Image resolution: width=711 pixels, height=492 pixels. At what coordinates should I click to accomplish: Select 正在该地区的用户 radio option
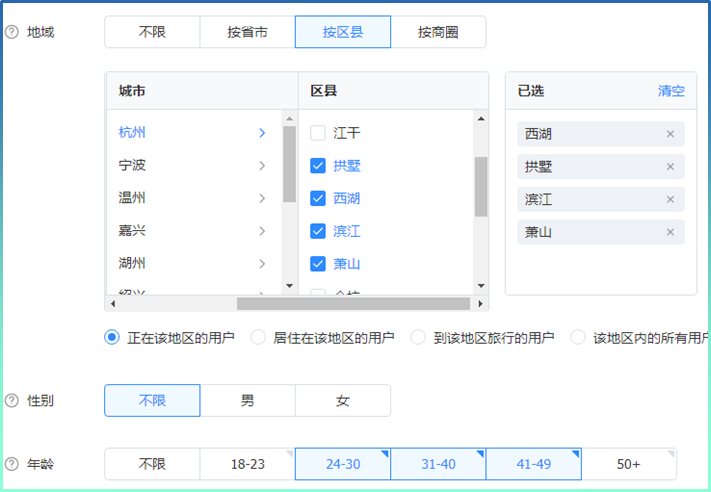pyautogui.click(x=112, y=337)
